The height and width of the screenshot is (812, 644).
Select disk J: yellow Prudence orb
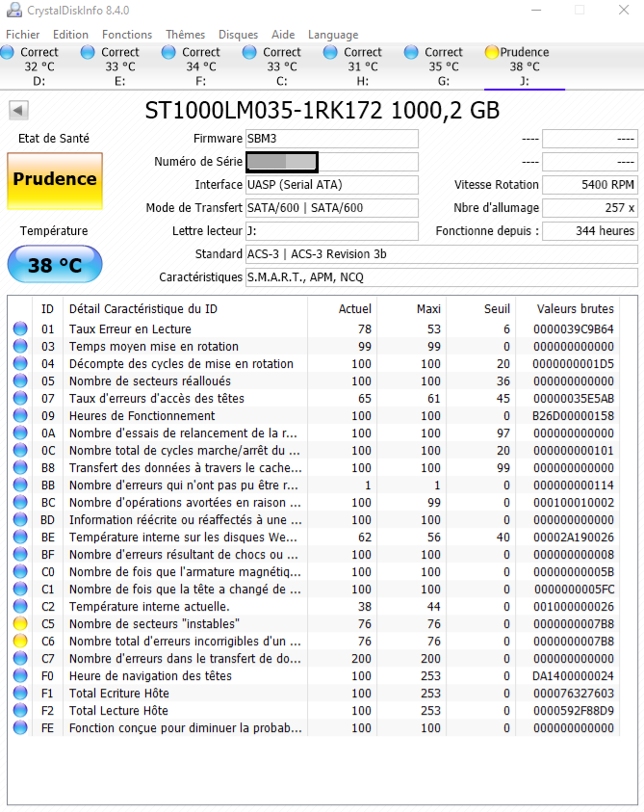coord(491,52)
